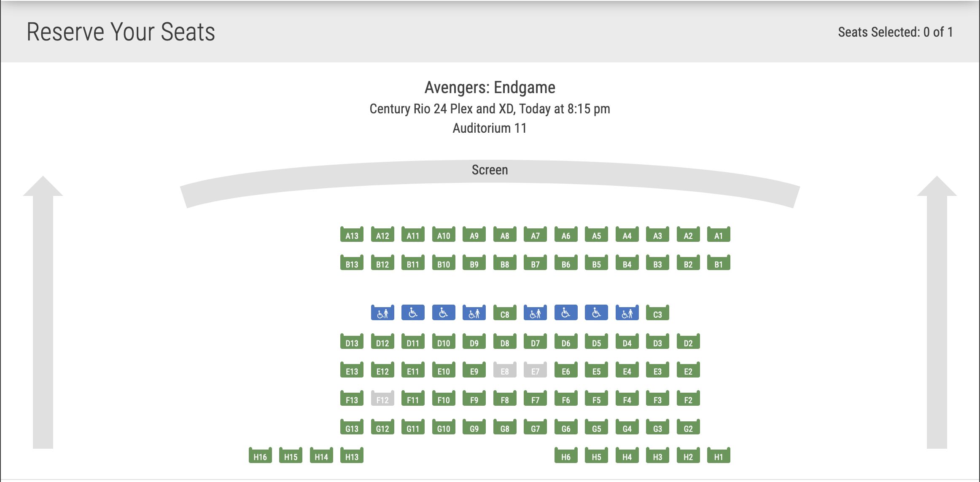980x482 pixels.
Task: Pick seat A1
Action: [x=719, y=234]
